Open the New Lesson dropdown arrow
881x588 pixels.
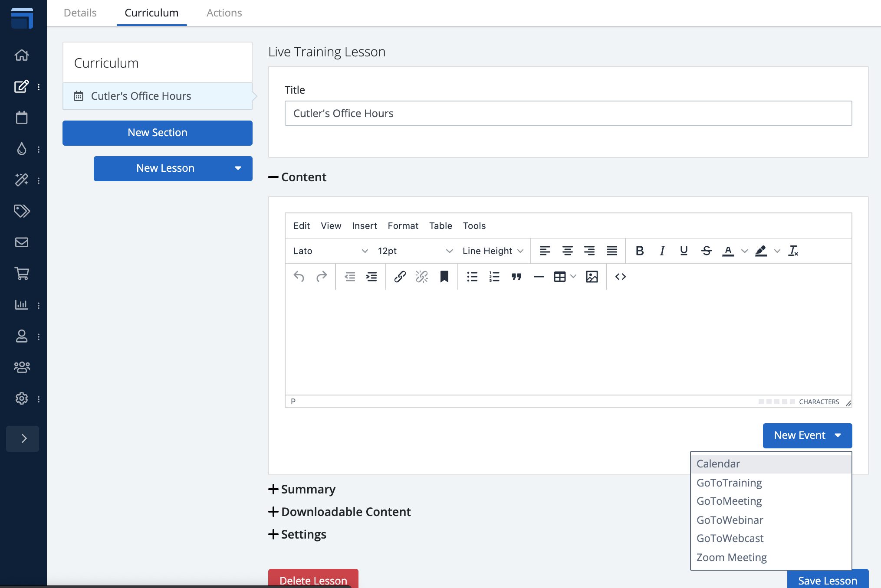[x=238, y=168]
